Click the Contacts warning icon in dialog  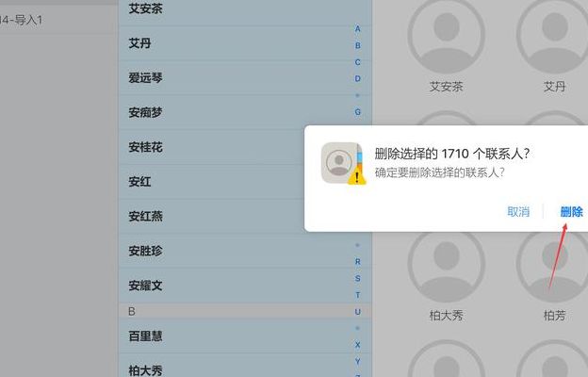pos(344,164)
